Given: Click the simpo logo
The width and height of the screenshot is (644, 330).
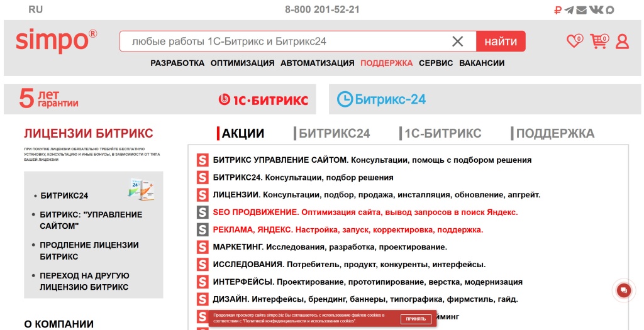Looking at the screenshot, I should 56,41.
